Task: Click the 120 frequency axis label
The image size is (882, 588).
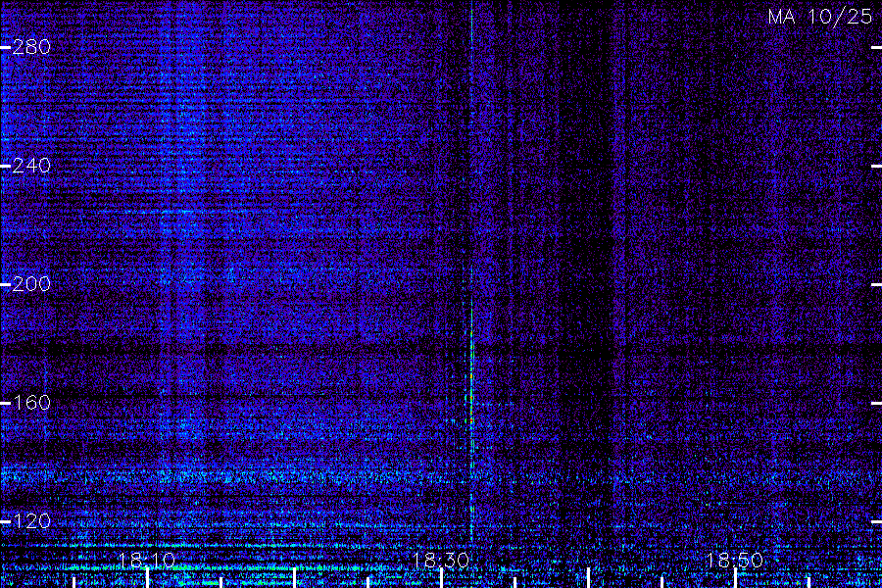Action: pos(31,521)
